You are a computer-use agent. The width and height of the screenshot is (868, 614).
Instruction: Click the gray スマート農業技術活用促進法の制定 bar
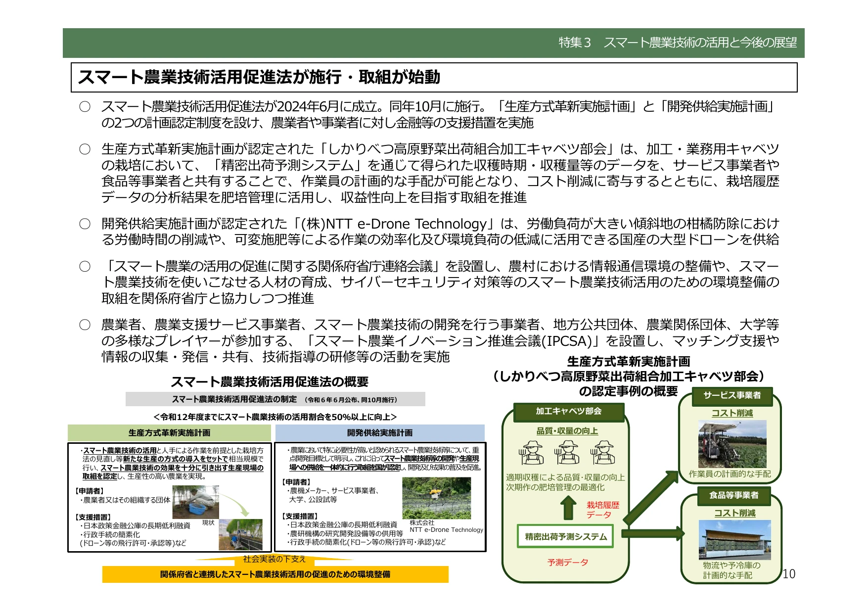pyautogui.click(x=275, y=399)
